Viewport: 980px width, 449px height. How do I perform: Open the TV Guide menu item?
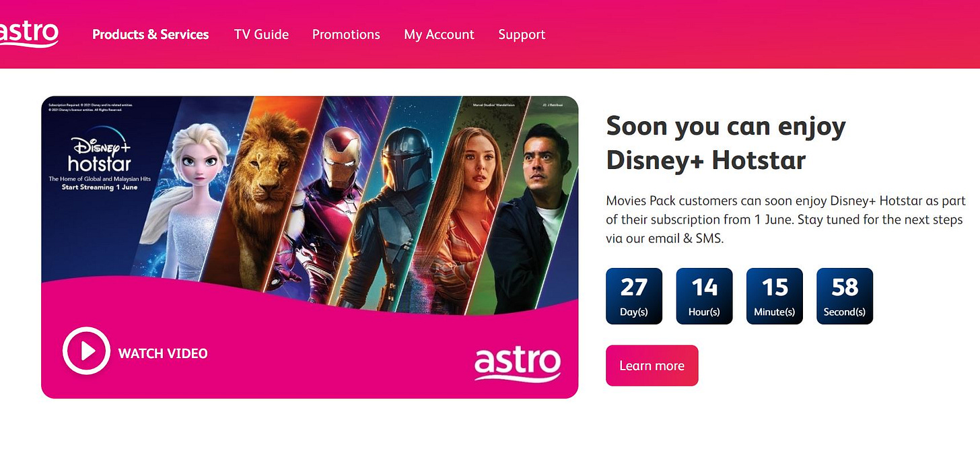pyautogui.click(x=261, y=34)
